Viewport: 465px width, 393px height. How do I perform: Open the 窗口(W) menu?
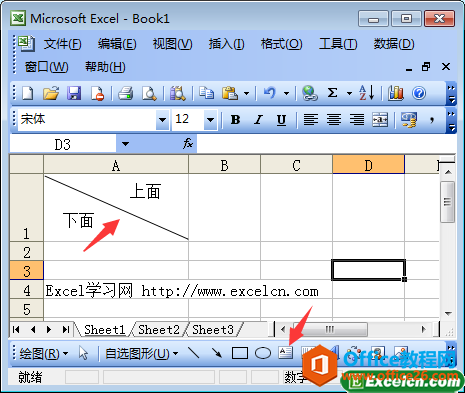point(46,67)
